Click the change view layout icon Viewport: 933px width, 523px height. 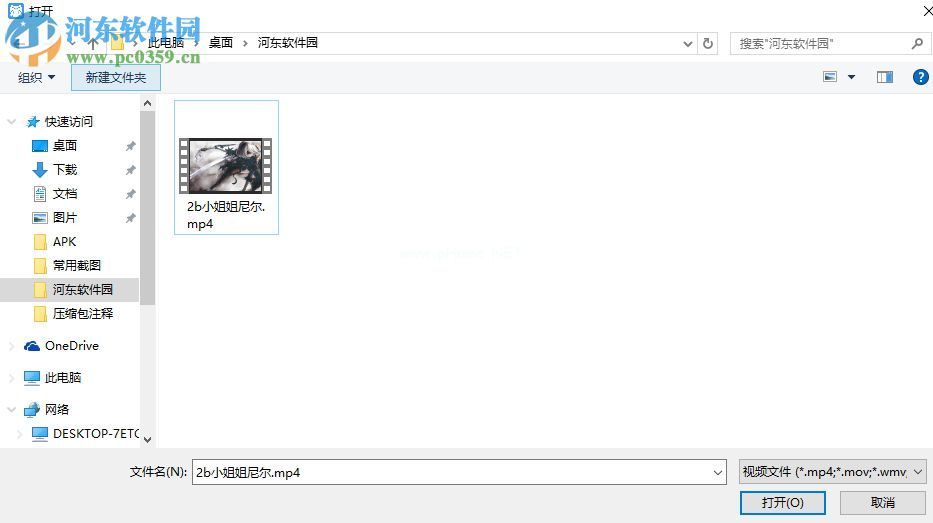click(830, 77)
